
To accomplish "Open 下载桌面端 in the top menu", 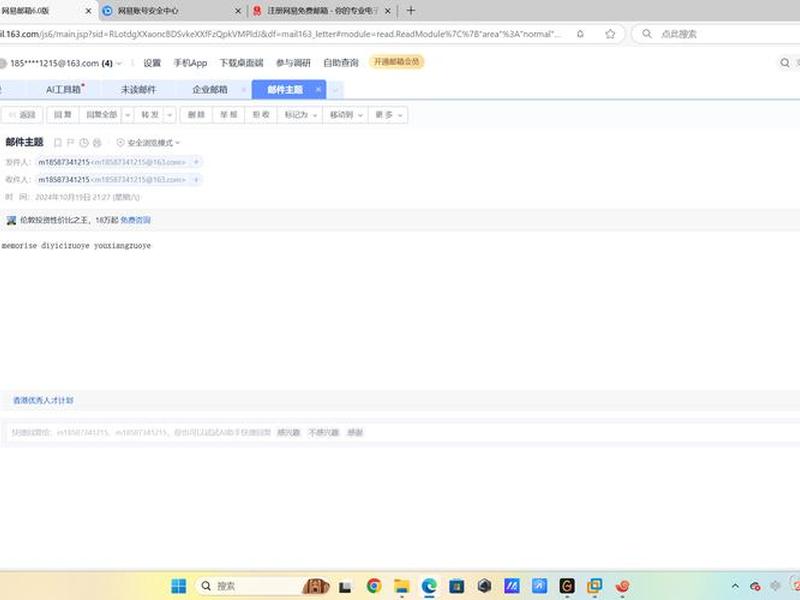I will tap(241, 63).
